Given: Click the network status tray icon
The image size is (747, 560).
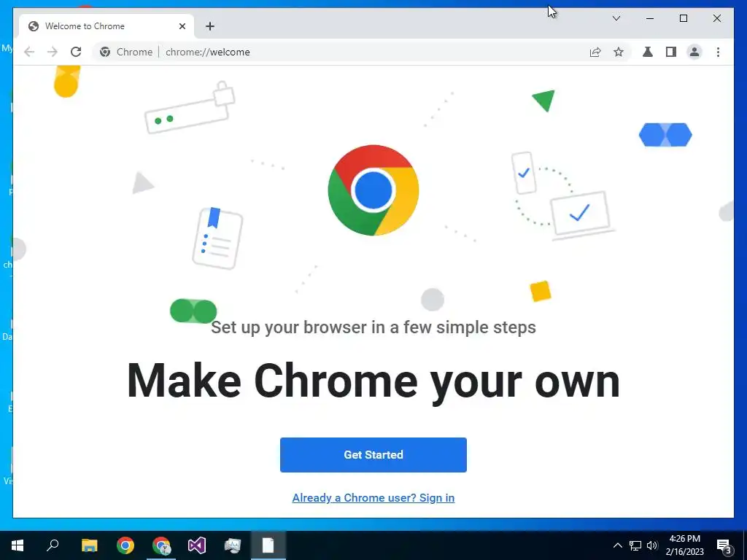Looking at the screenshot, I should click(x=635, y=545).
